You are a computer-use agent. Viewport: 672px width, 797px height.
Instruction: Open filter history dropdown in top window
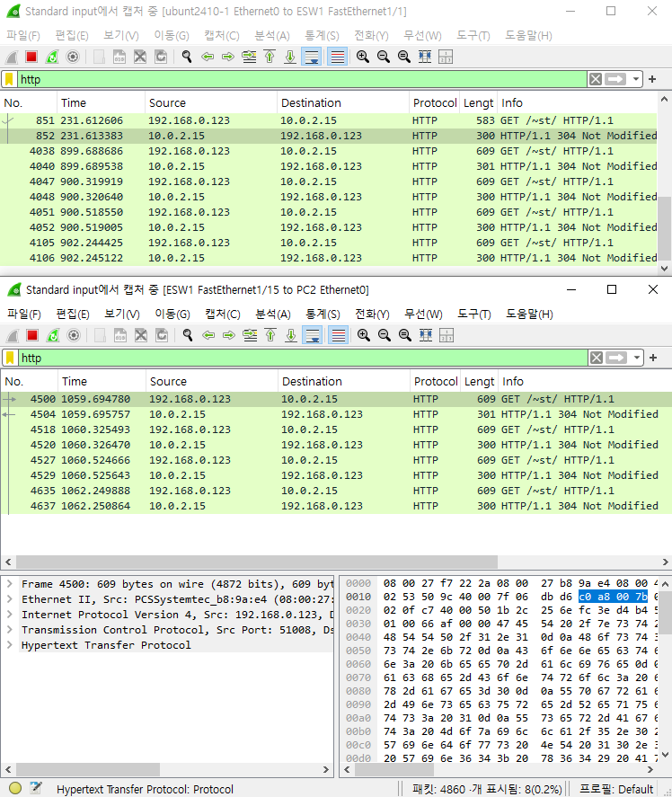click(636, 79)
